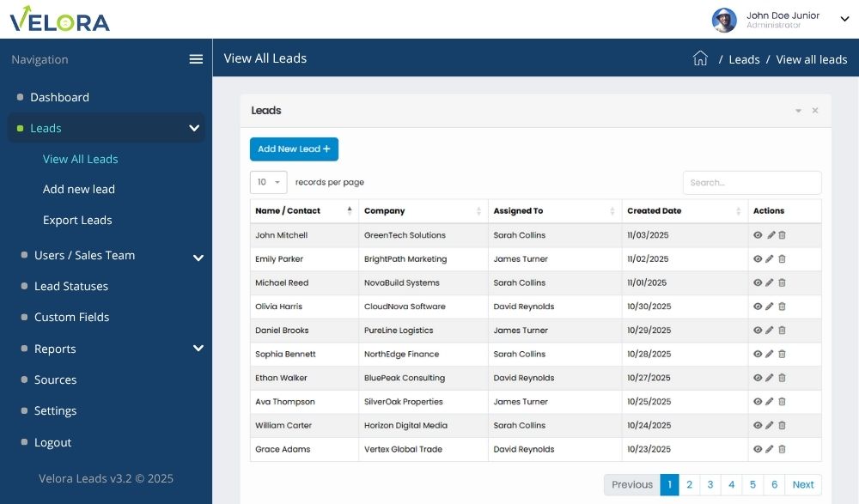Delete the Michael Reed lead via trash icon
Viewport: 859px width, 504px height.
[782, 282]
